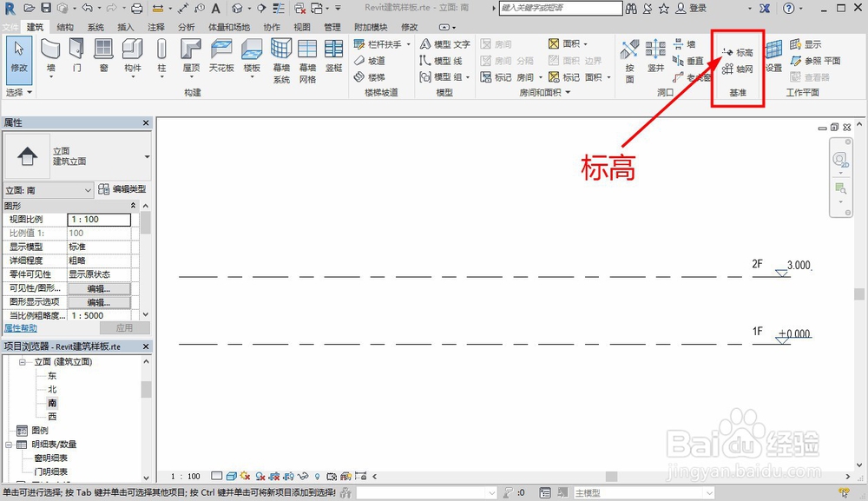
Task: Select the 天花板 (Ceiling) tool
Action: pyautogui.click(x=221, y=56)
